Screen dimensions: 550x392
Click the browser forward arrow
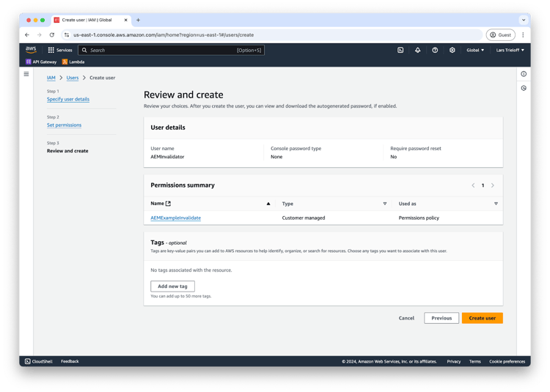pyautogui.click(x=40, y=34)
